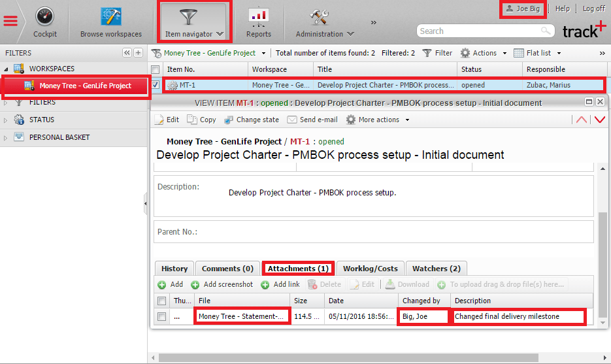Uncheck the MT-1 row checkbox

[x=155, y=84]
